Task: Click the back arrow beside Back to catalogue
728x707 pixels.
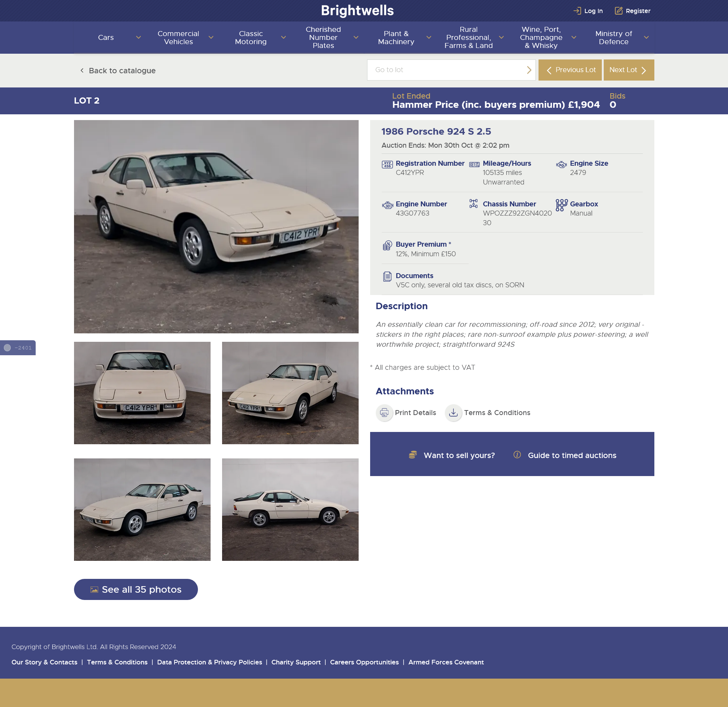Action: pos(82,71)
